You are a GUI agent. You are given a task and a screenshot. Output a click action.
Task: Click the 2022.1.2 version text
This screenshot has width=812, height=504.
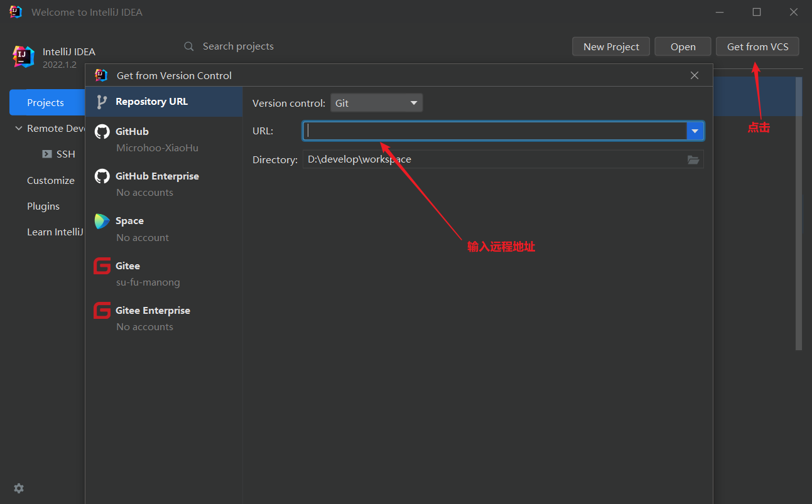click(x=60, y=64)
